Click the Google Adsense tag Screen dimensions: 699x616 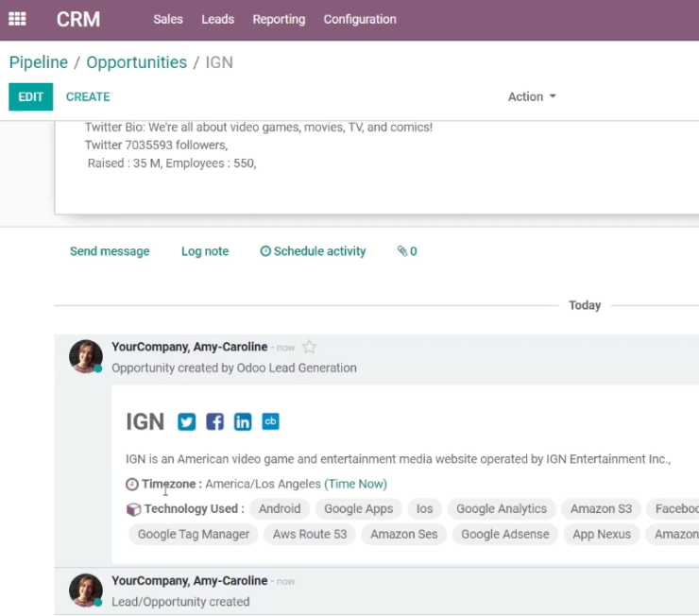[x=505, y=535]
